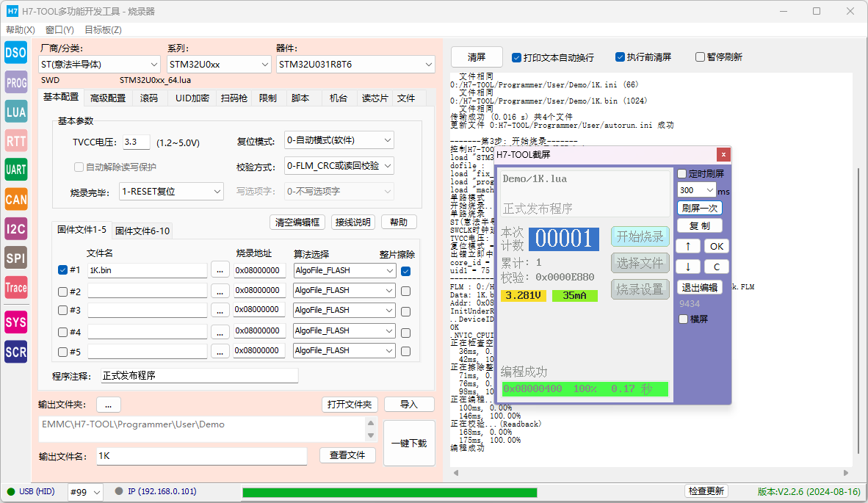
Task: Click the 清空编辑框 button
Action: pyautogui.click(x=297, y=222)
